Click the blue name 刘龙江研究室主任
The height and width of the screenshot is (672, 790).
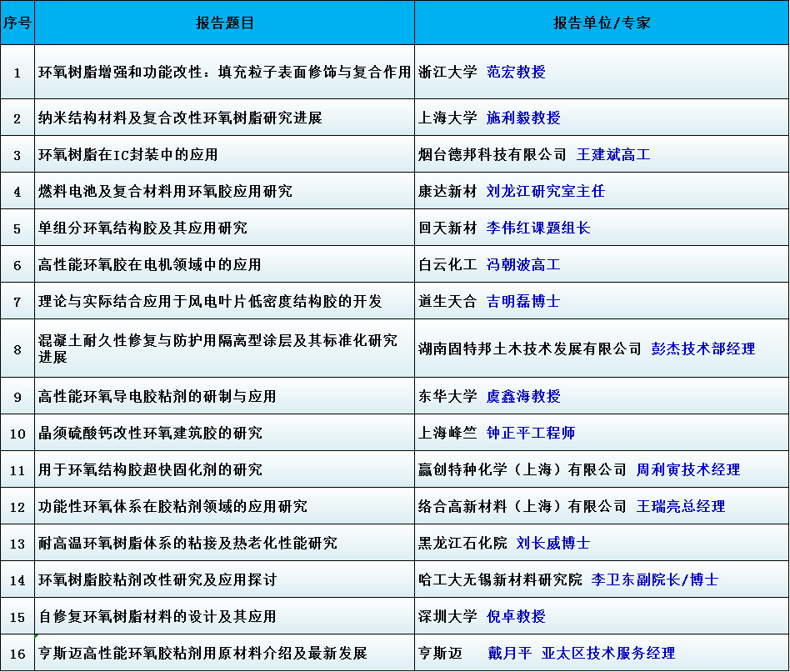pyautogui.click(x=546, y=192)
